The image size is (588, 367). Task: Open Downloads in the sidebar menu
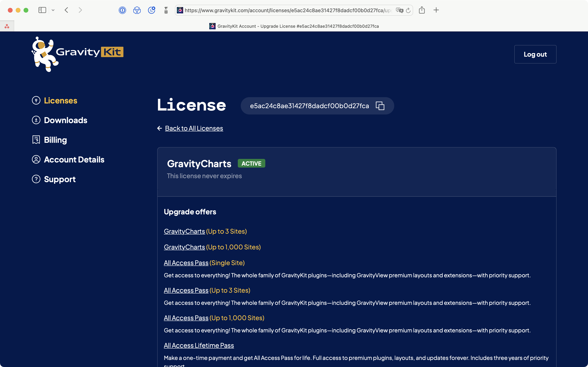point(65,120)
